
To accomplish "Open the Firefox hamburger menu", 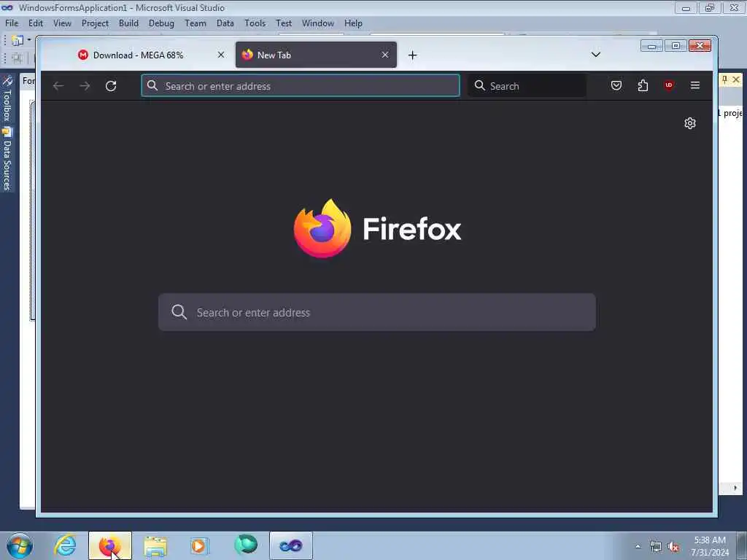I will pyautogui.click(x=695, y=85).
